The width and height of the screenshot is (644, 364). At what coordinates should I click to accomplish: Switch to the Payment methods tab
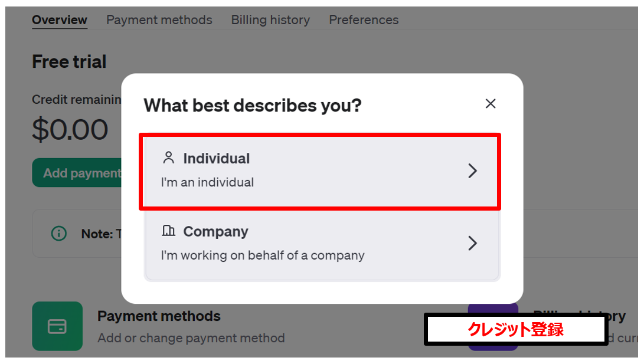[159, 19]
